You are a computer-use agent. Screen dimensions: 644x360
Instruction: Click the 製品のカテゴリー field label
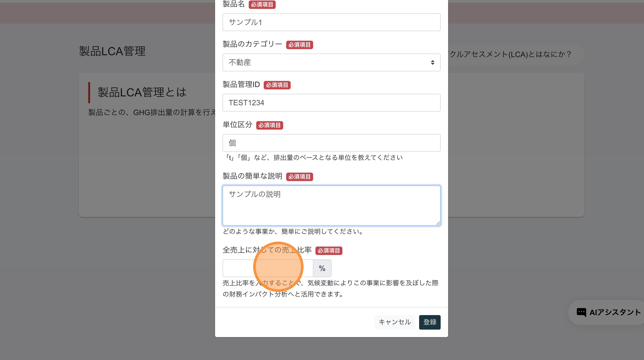252,44
